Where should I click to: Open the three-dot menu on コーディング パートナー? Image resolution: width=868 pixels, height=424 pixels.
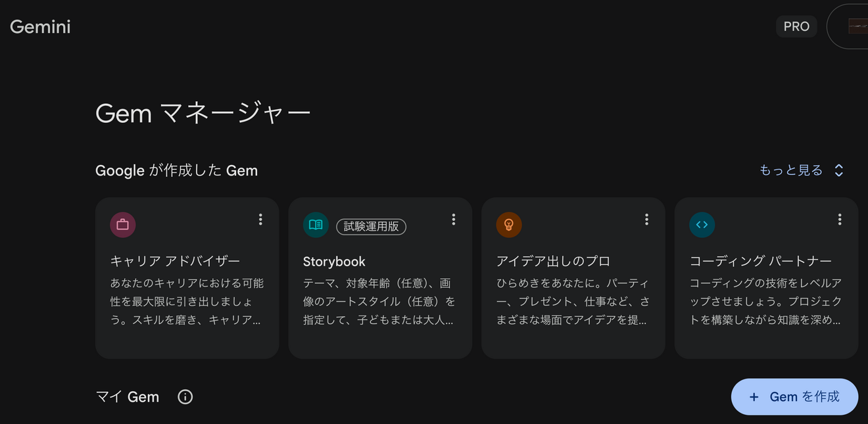(839, 220)
